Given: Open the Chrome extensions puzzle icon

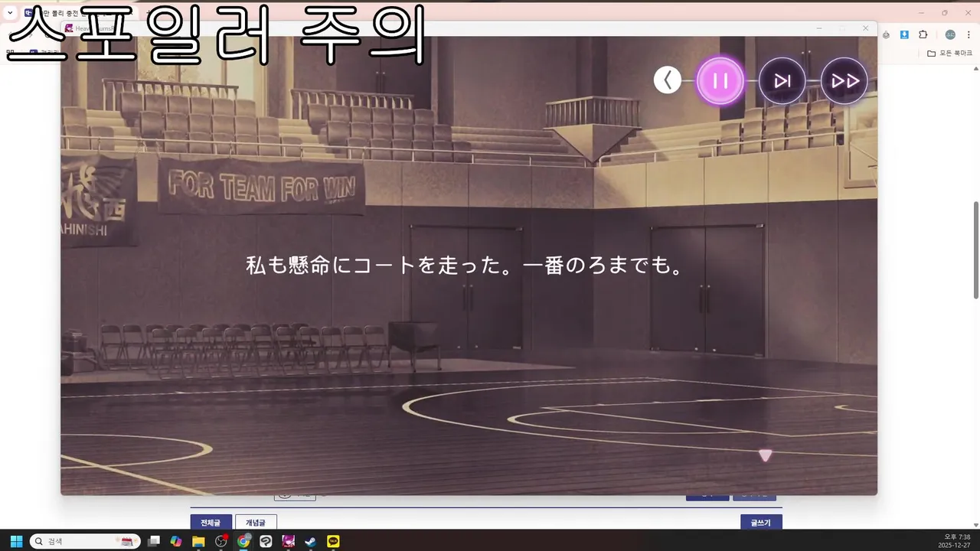Looking at the screenshot, I should [923, 34].
